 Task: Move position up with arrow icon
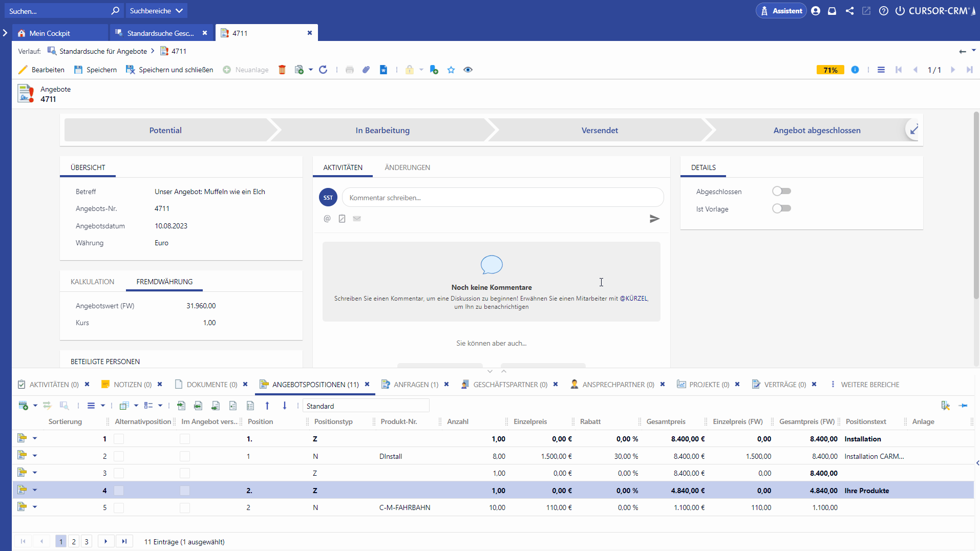[267, 406]
